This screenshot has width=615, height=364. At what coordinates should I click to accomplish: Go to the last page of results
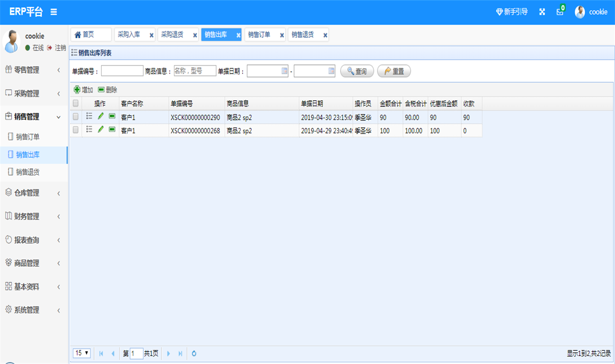coord(180,354)
